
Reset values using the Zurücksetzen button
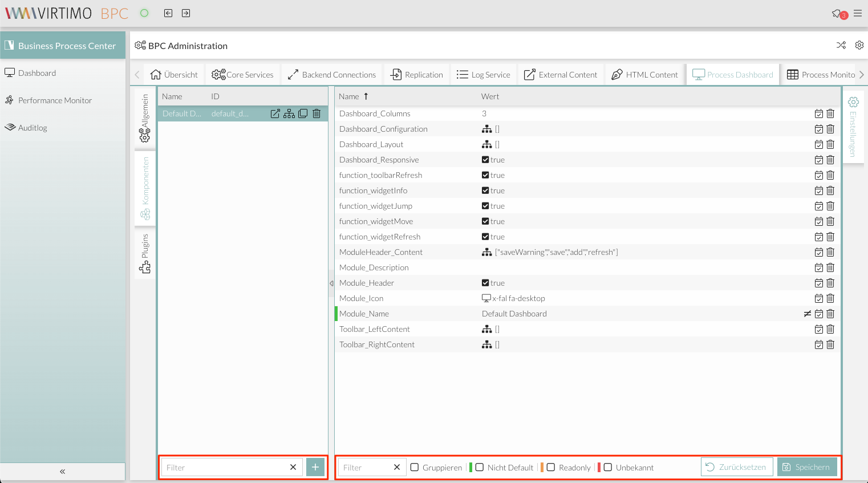[x=737, y=466]
